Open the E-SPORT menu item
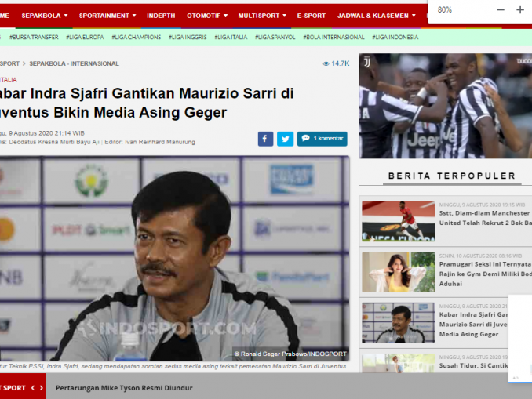The height and width of the screenshot is (399, 532). (x=312, y=16)
